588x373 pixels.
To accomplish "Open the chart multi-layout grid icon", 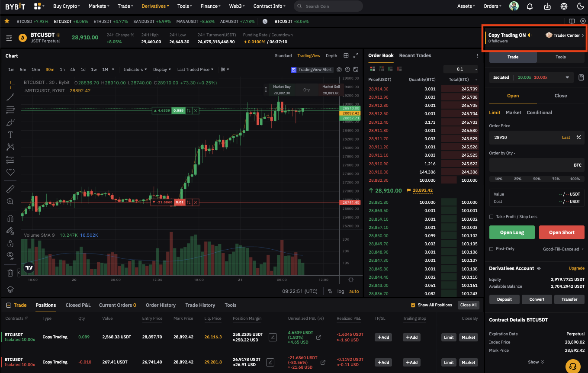I will coord(346,55).
